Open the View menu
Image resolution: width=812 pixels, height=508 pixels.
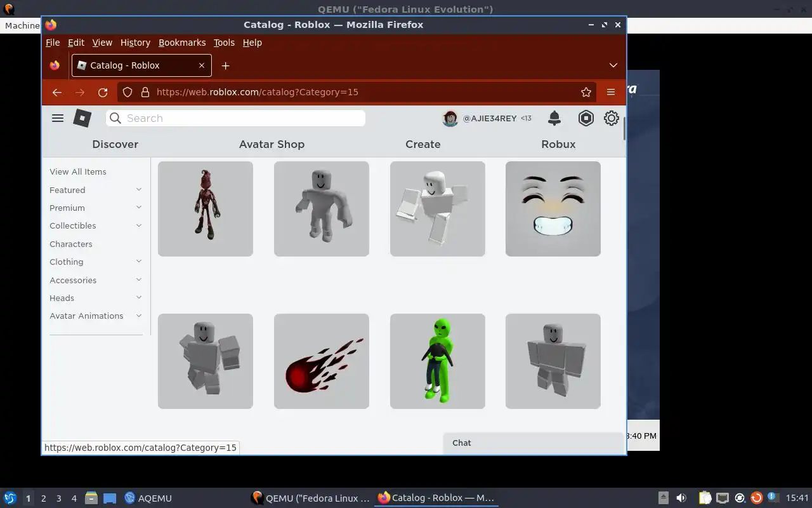point(102,43)
